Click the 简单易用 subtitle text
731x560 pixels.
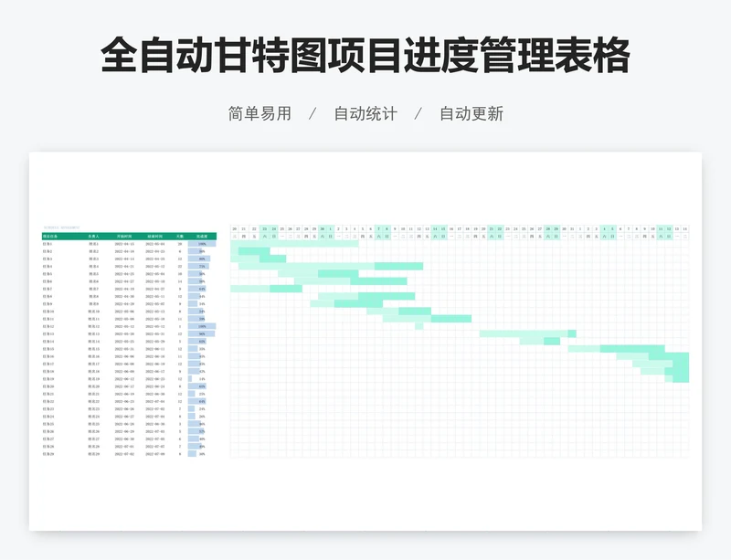click(x=260, y=114)
